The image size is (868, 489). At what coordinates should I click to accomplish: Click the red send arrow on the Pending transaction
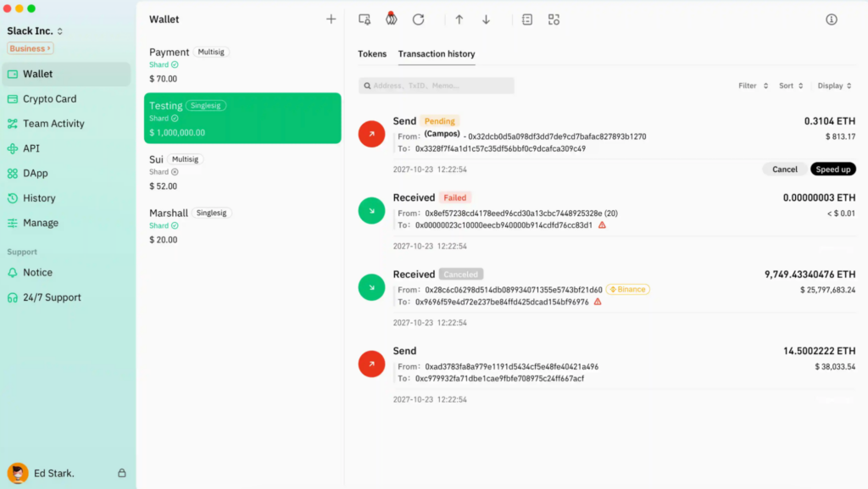point(371,134)
